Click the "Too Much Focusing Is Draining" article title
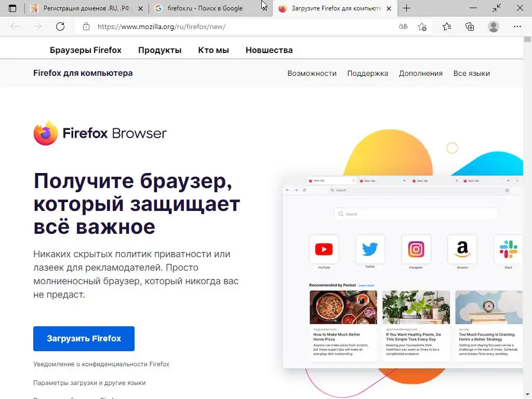 click(487, 337)
